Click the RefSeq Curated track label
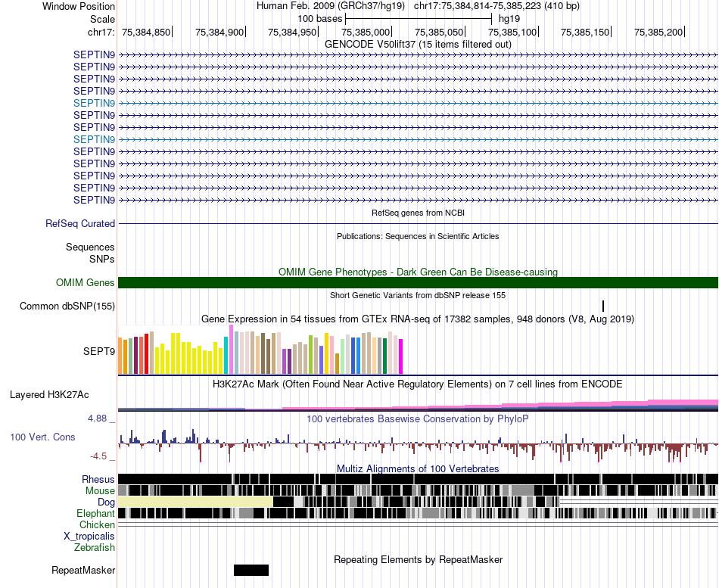Viewport: 719px width, 588px height. [80, 224]
